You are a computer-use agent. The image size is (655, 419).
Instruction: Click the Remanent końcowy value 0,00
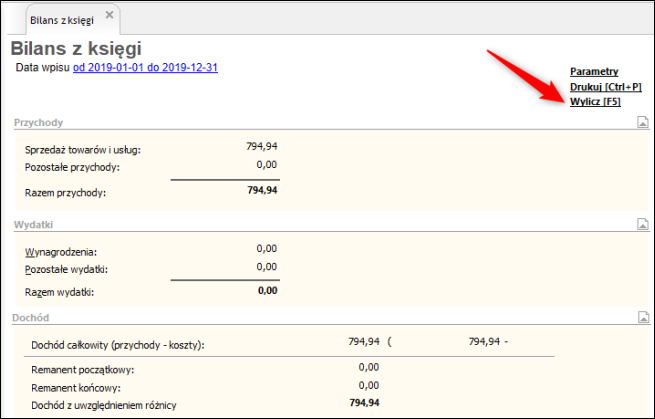tap(368, 385)
